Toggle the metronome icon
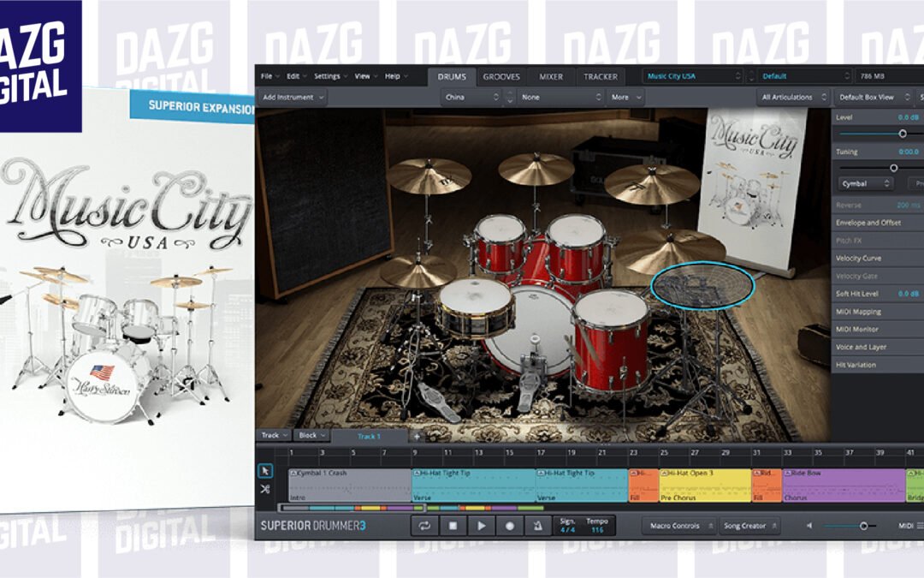 coord(537,526)
